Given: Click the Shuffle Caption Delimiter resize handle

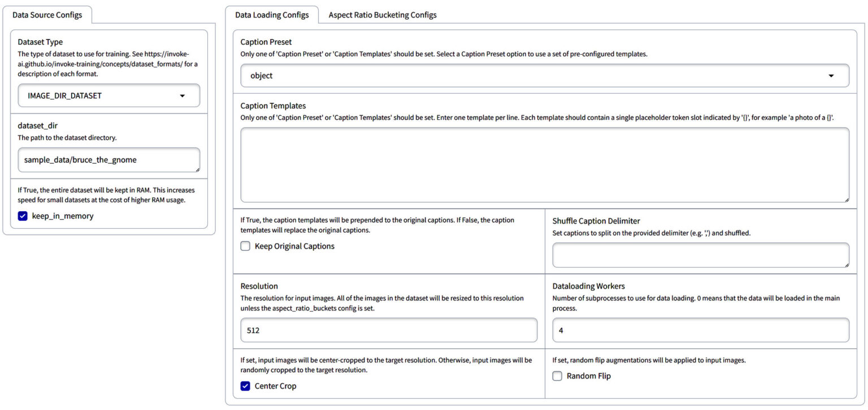Looking at the screenshot, I should point(846,264).
